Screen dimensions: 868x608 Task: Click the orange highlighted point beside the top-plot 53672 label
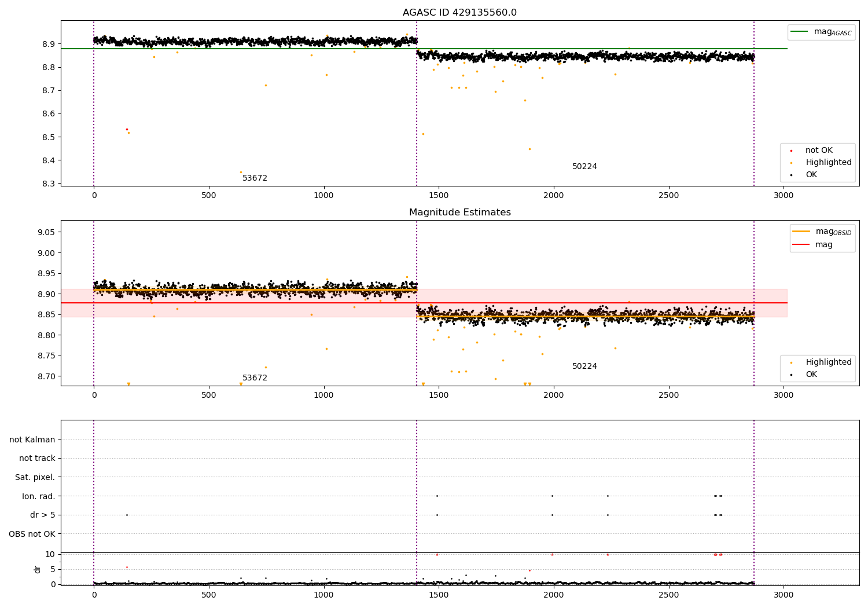241,172
